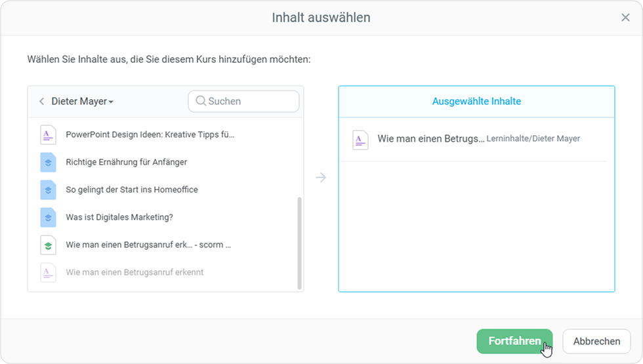Click the transfer arrow between panels
The width and height of the screenshot is (643, 364).
point(321,177)
